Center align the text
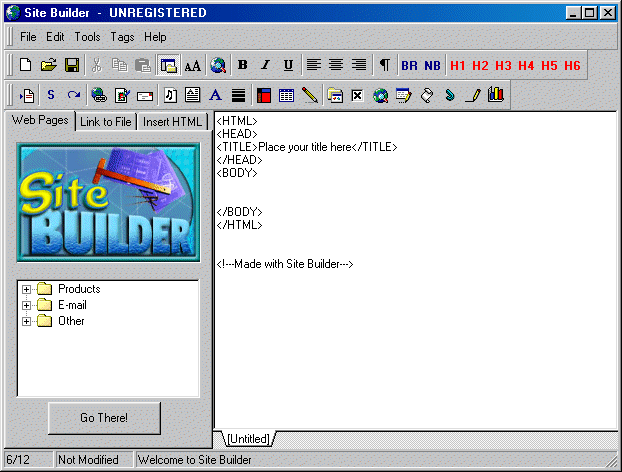This screenshot has width=622, height=472. [x=336, y=65]
